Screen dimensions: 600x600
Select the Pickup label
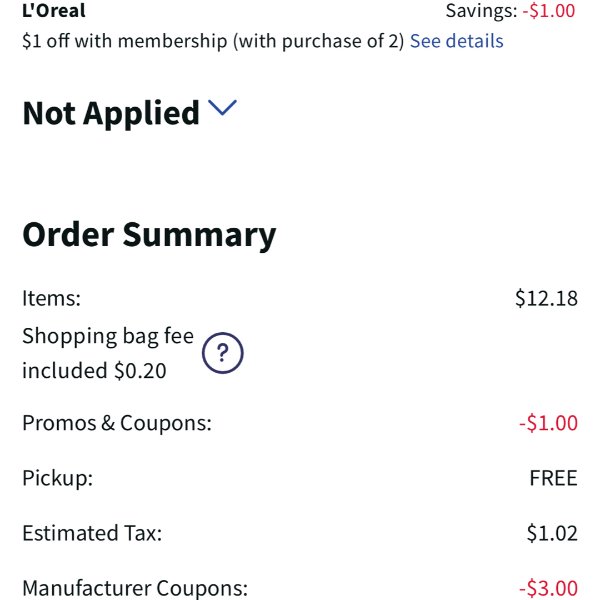[58, 478]
